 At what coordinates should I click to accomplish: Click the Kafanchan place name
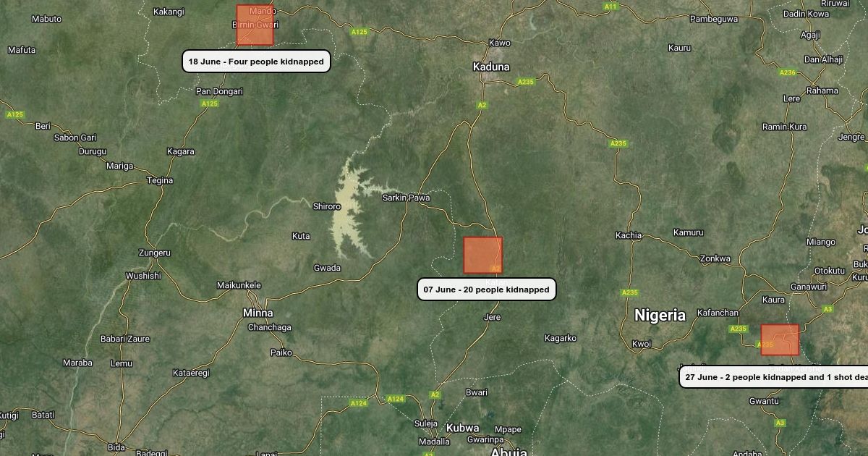(718, 313)
